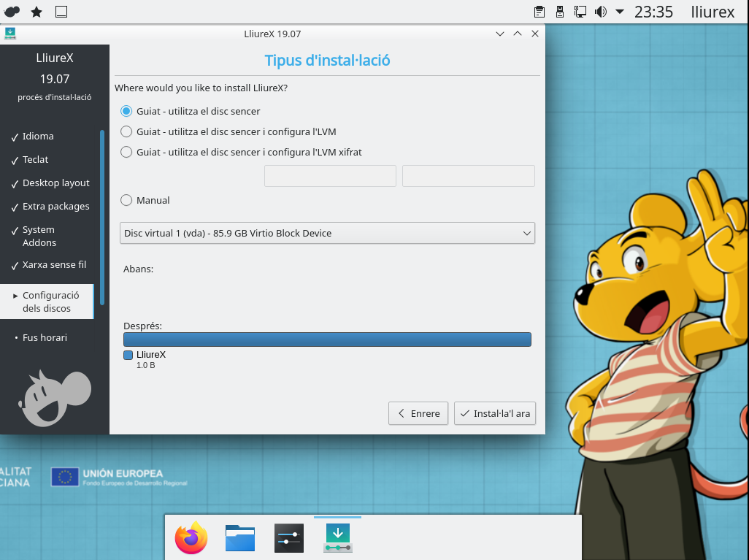The width and height of the screenshot is (749, 560).
Task: Select the Teclat step in the sidebar
Action: 35,160
